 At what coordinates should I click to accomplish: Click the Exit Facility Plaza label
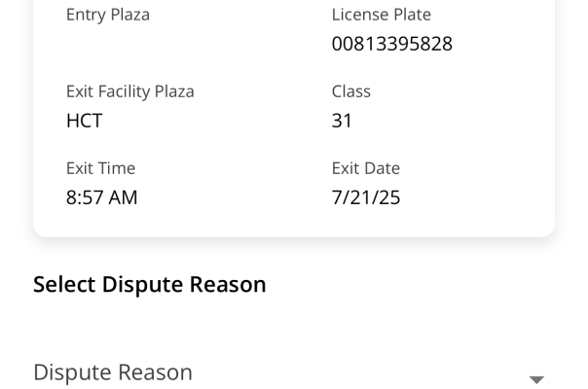[x=129, y=91]
